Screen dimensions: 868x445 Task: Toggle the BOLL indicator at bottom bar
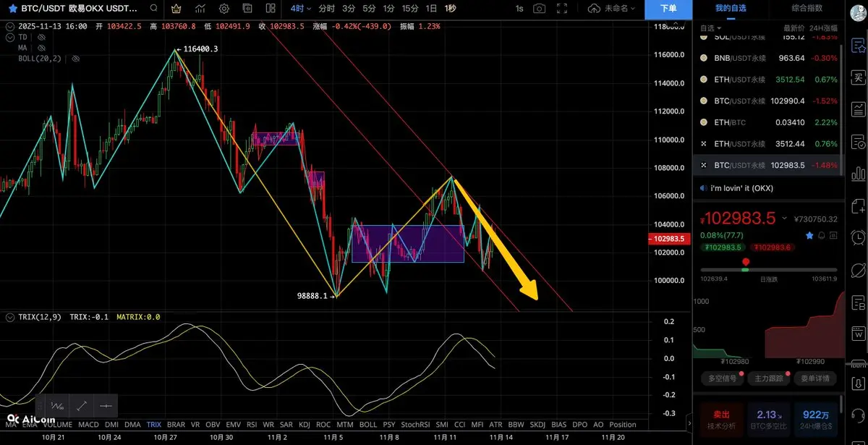click(x=368, y=425)
